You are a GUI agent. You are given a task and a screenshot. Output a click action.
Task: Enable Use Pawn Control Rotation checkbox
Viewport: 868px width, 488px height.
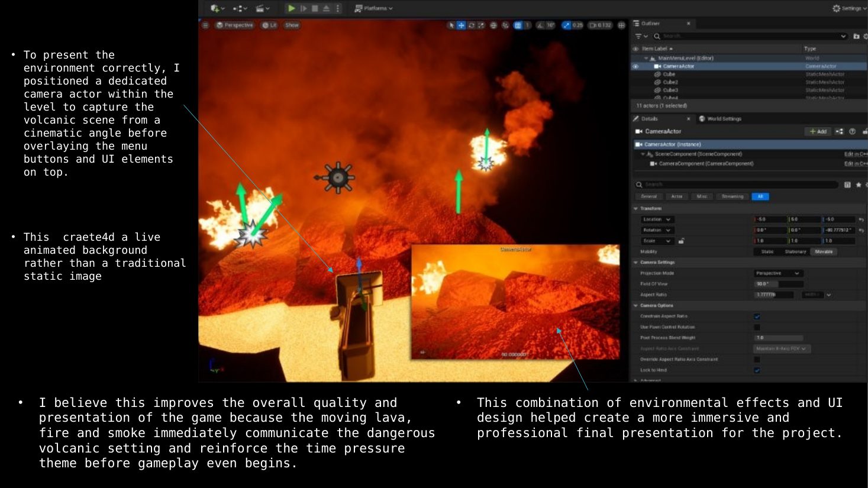click(x=757, y=327)
